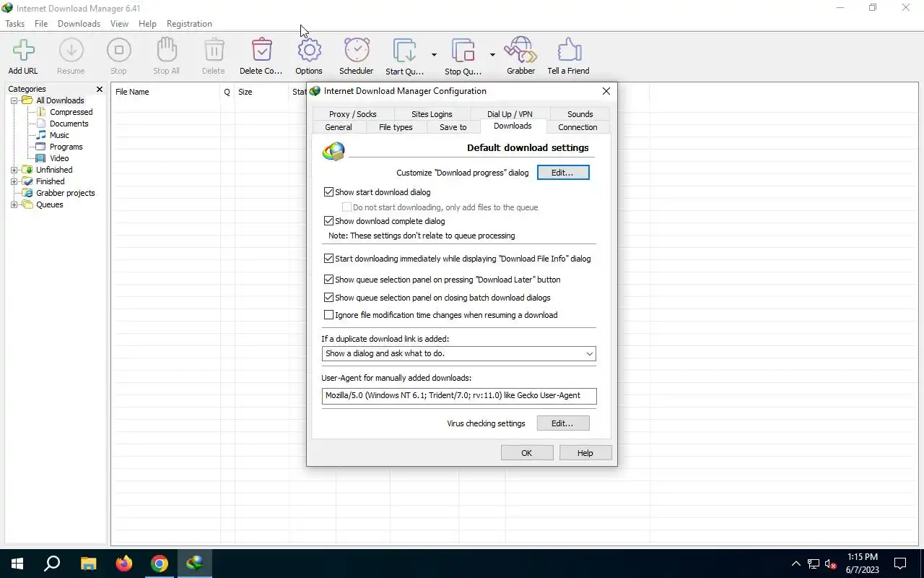Viewport: 924px width, 578px height.
Task: Toggle Start downloading immediately checkbox
Action: [x=328, y=259]
